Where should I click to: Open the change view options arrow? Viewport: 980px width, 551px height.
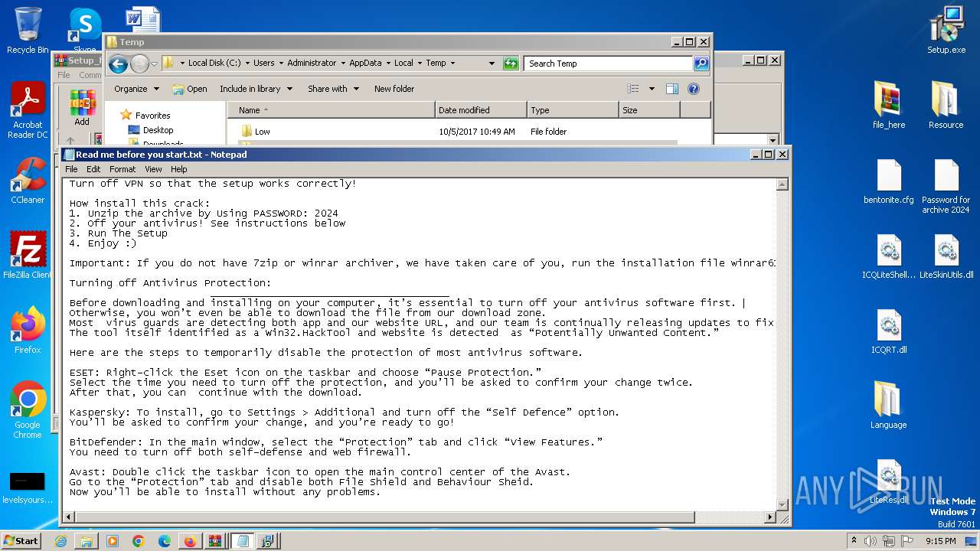[x=652, y=89]
